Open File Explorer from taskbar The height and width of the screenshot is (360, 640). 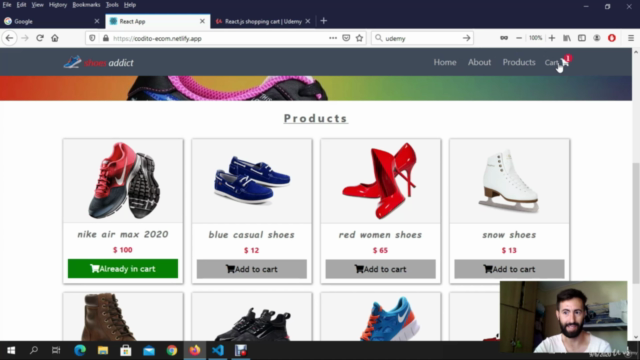103,350
